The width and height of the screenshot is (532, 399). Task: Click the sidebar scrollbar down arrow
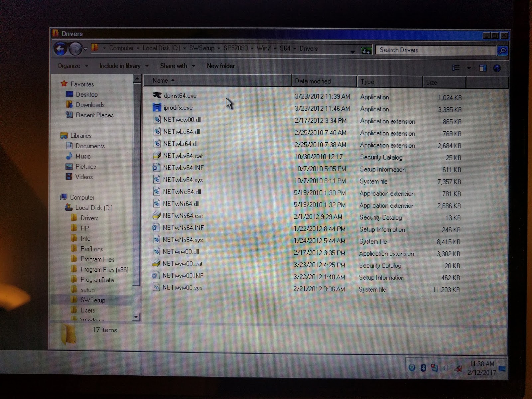point(136,317)
